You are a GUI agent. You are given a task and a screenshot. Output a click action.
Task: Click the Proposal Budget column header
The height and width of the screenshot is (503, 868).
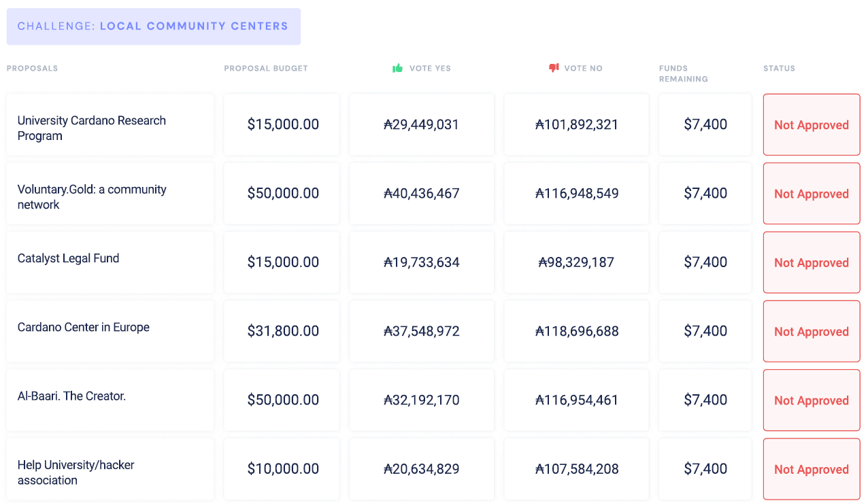266,68
